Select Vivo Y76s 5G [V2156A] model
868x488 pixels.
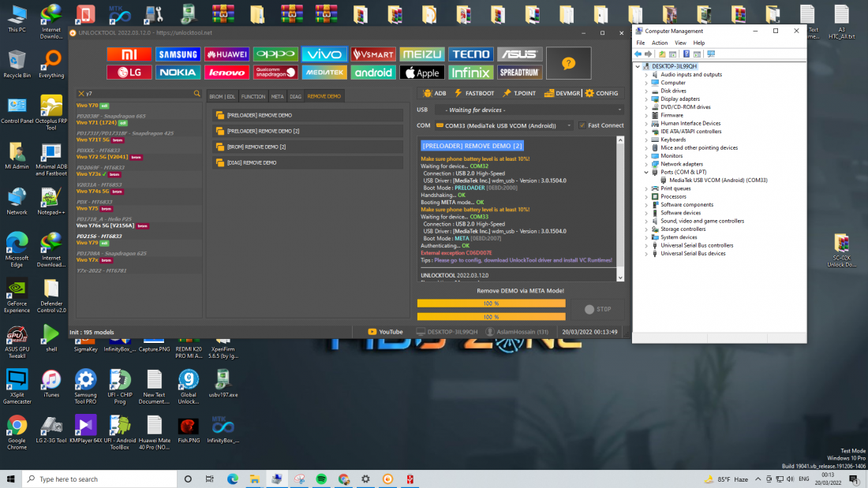tap(105, 225)
